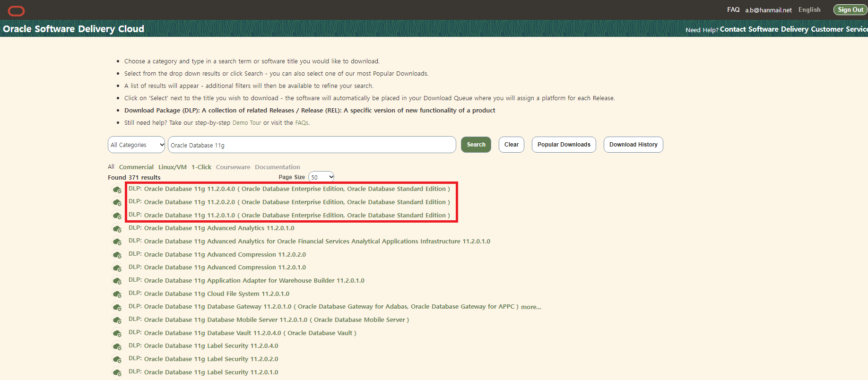The width and height of the screenshot is (868, 380).
Task: Select cloud icon for Oracle Database 11g 11.2.0.1.0
Action: [x=117, y=216]
